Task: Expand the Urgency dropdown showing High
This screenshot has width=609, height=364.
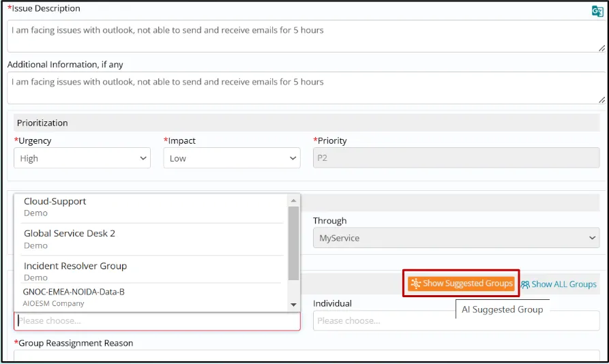Action: [x=82, y=158]
